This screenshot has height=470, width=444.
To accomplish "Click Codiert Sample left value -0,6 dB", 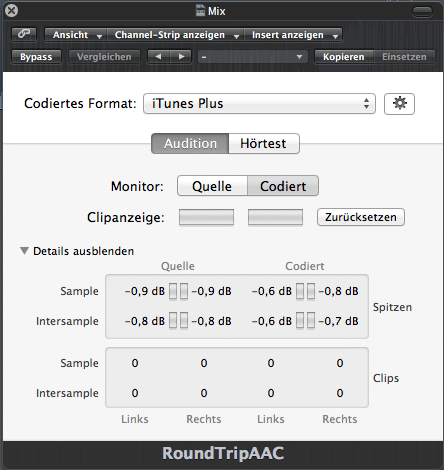I will tap(272, 291).
